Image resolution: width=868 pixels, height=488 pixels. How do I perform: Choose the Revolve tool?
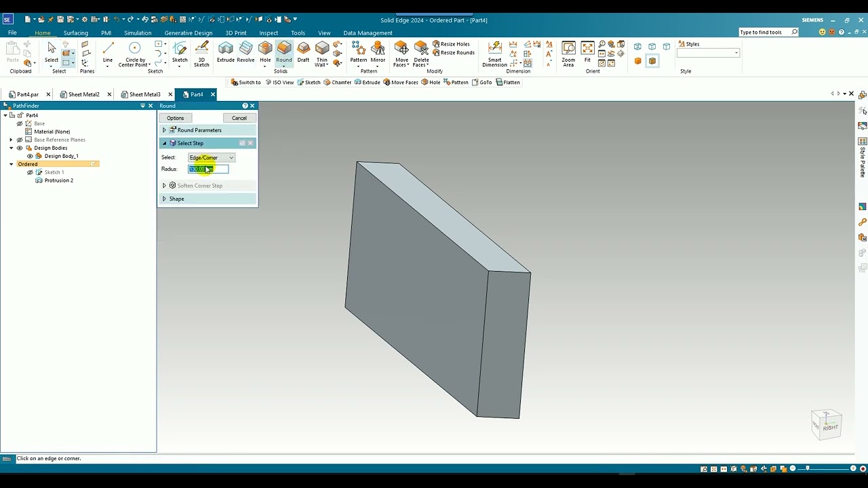click(x=245, y=52)
